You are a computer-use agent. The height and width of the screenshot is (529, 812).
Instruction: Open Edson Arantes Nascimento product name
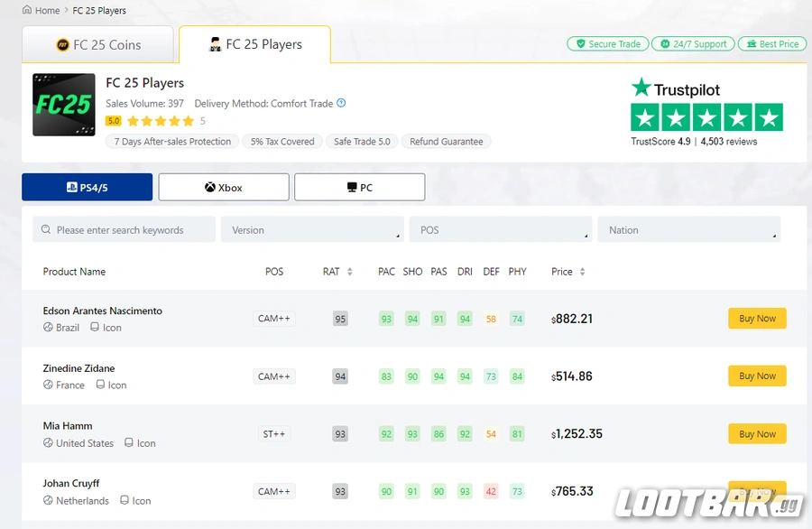[103, 311]
